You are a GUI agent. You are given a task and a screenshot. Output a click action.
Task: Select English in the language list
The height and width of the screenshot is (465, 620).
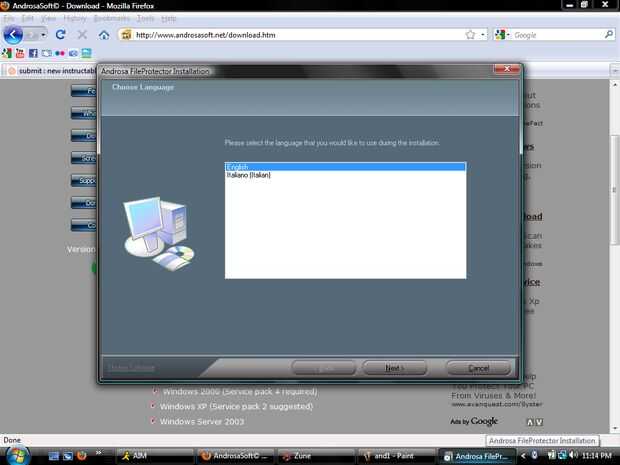[x=345, y=167]
